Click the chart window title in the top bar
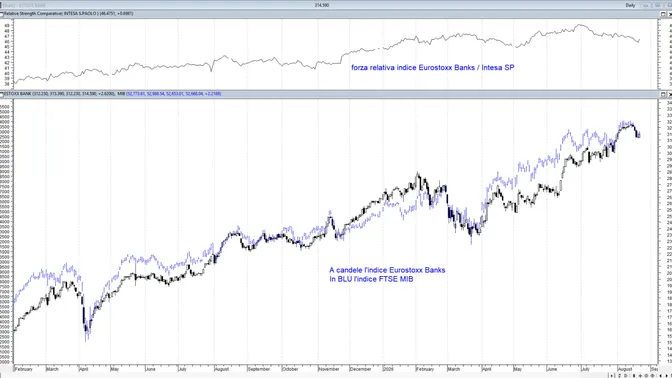 coord(24,5)
